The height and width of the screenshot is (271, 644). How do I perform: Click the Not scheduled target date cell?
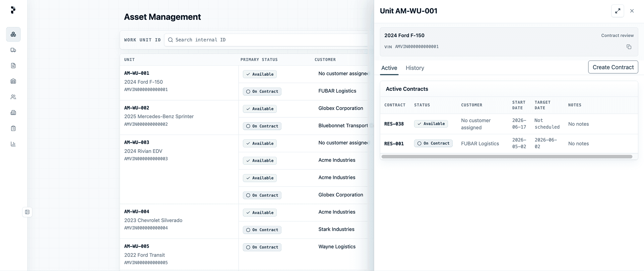pyautogui.click(x=547, y=124)
